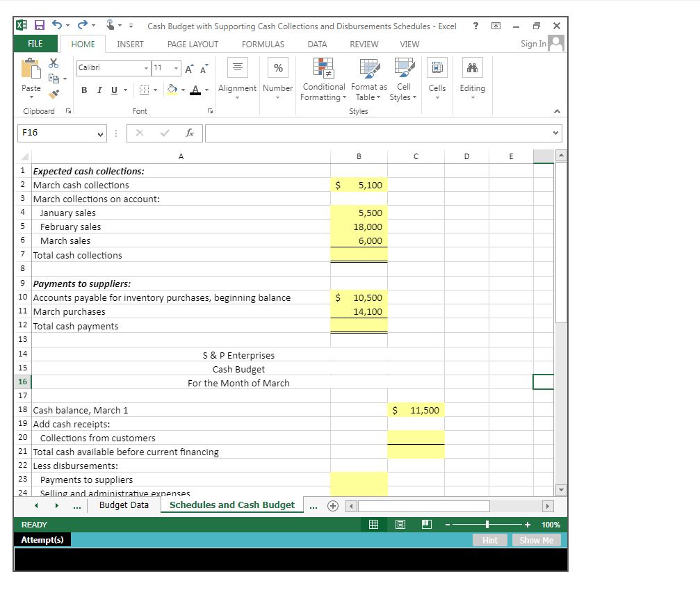Open Font dialog launcher
The height and width of the screenshot is (590, 700).
click(x=210, y=111)
